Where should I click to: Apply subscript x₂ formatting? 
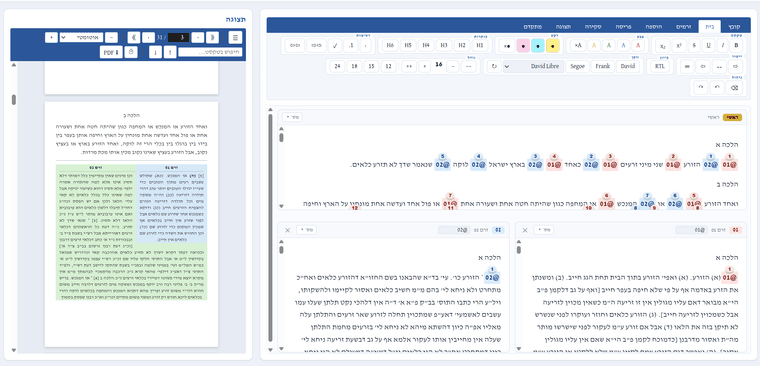[x=663, y=46]
